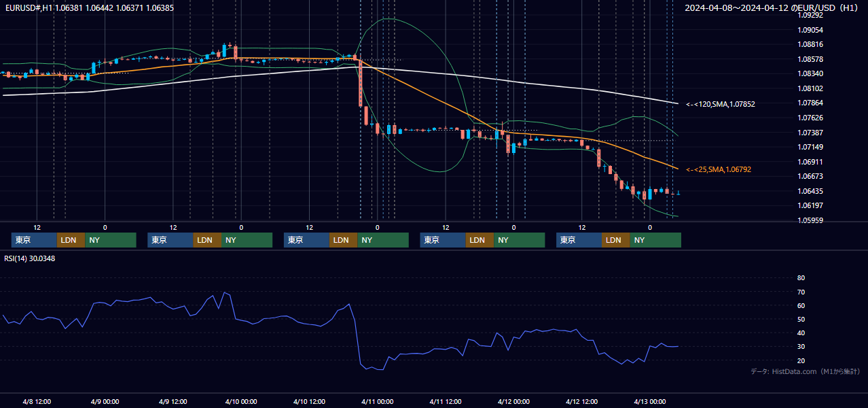Screen dimensions: 868x408
Task: Select the orange 25,SMA,1.06792 label
Action: (x=719, y=169)
